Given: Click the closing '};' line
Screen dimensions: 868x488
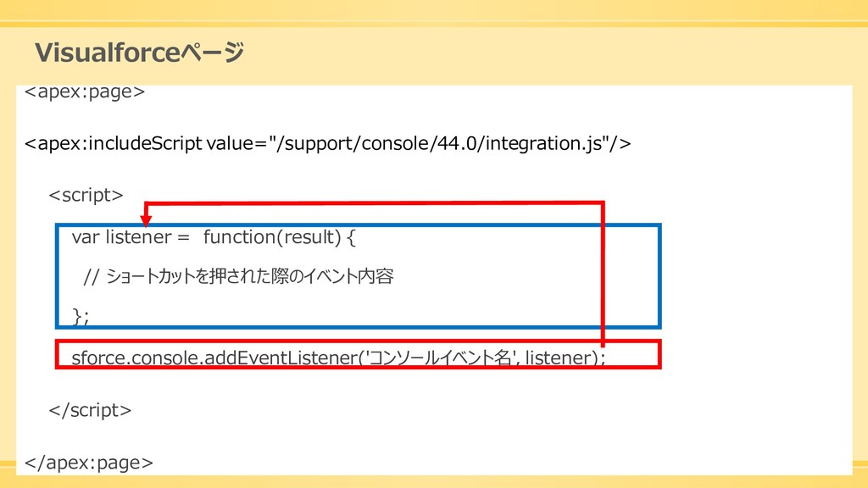Looking at the screenshot, I should click(x=81, y=317).
